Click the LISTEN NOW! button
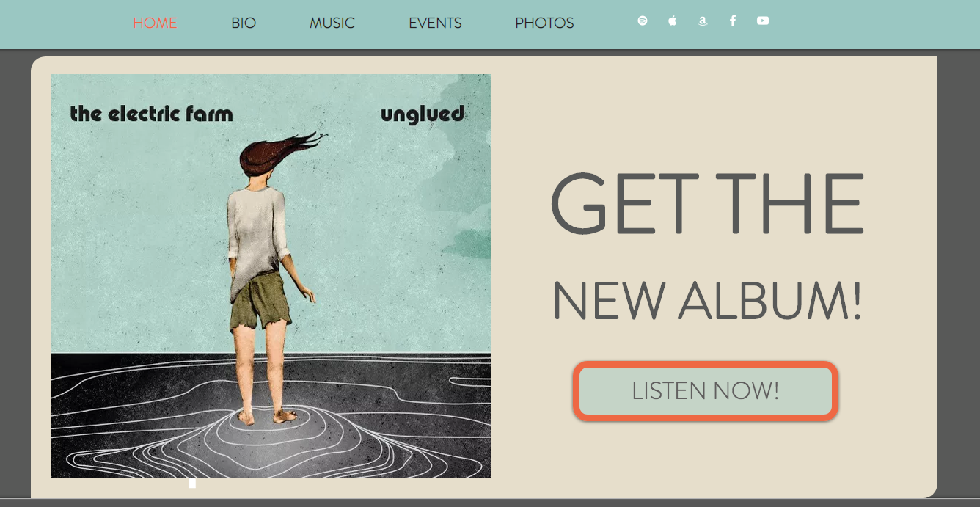The width and height of the screenshot is (980, 507). [706, 391]
